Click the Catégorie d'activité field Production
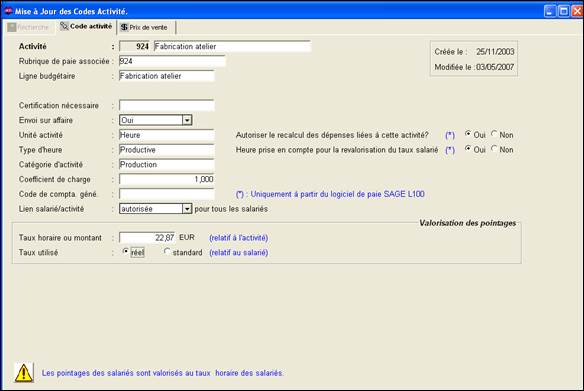The image size is (584, 391). pyautogui.click(x=166, y=165)
